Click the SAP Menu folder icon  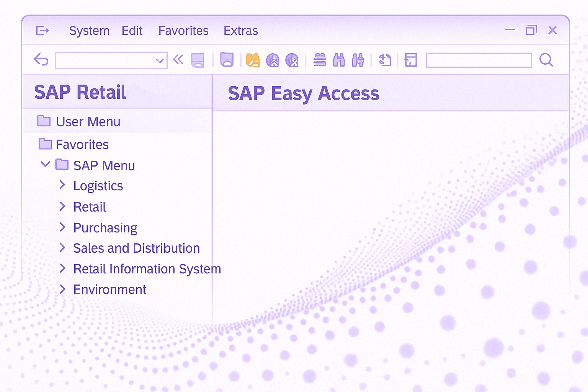[x=62, y=165]
